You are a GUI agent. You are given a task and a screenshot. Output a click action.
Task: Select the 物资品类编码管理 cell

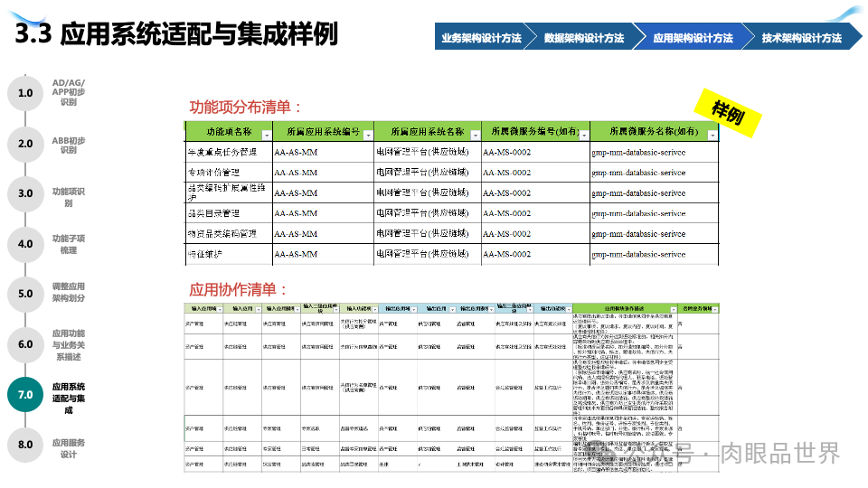[229, 233]
